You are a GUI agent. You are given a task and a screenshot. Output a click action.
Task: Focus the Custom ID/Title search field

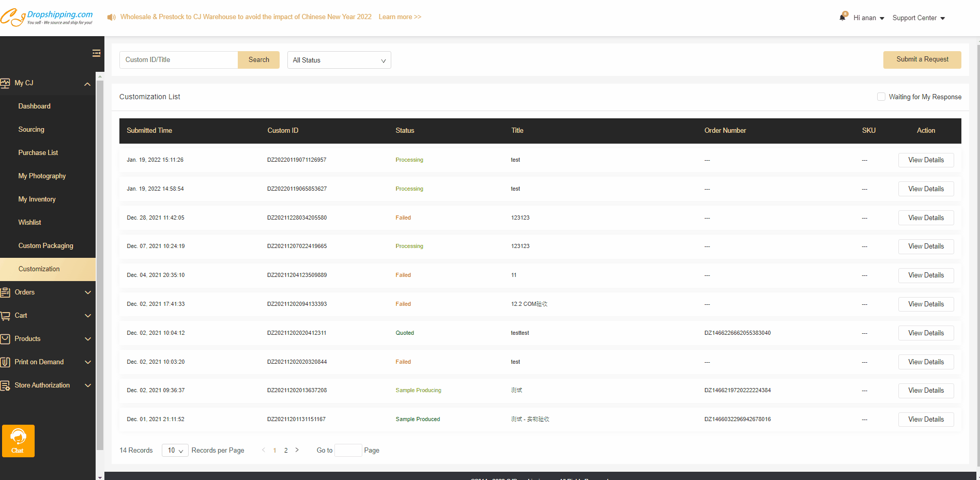[x=178, y=60]
